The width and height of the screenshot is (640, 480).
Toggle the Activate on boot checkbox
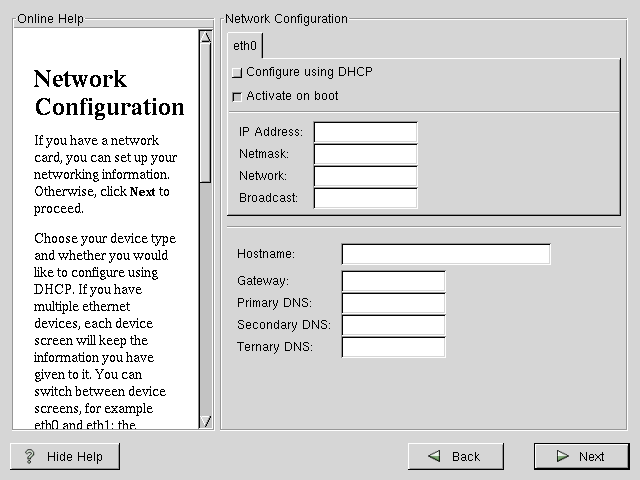pyautogui.click(x=237, y=97)
